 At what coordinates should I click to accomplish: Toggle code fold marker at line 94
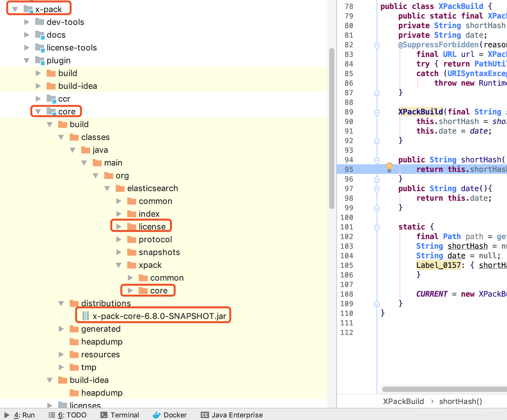click(377, 160)
